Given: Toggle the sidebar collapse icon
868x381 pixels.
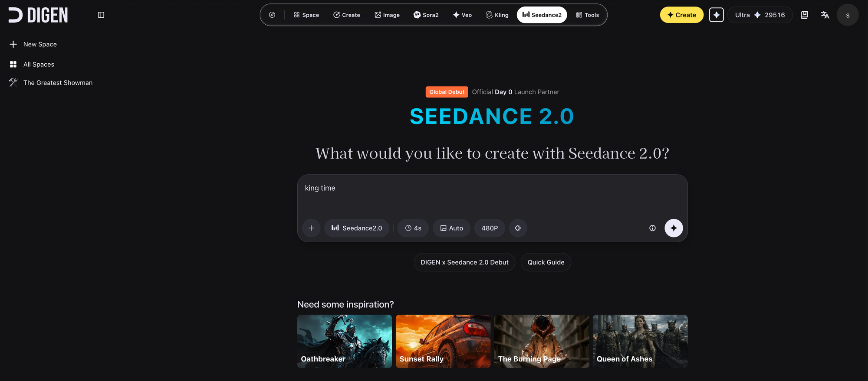Looking at the screenshot, I should tap(101, 15).
